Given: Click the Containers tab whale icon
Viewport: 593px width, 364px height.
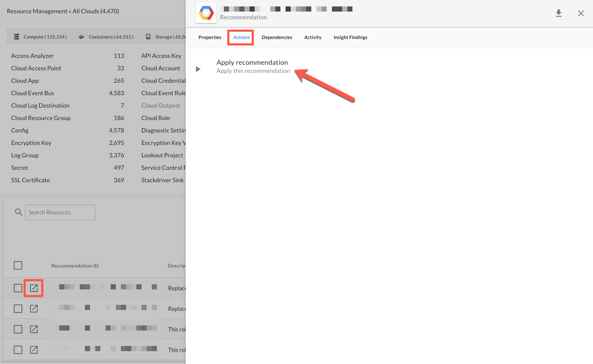Looking at the screenshot, I should [x=81, y=37].
